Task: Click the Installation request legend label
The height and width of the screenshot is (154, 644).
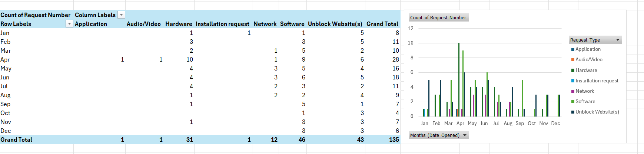Action: (x=597, y=81)
